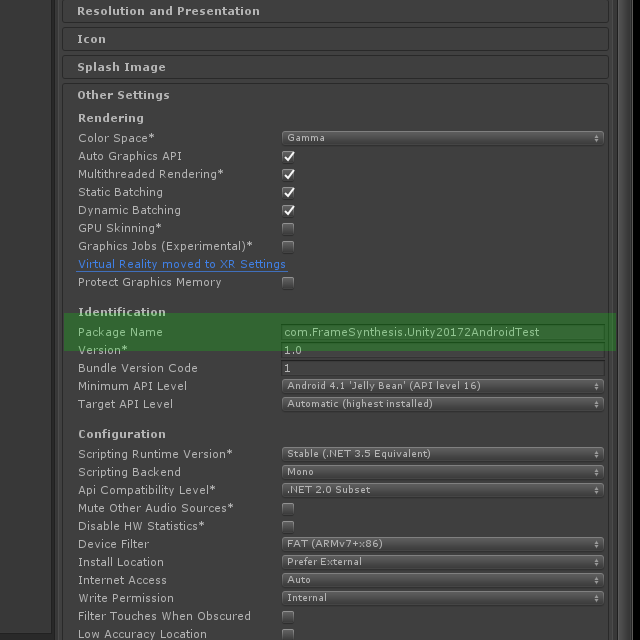Click the Package Name input field

[x=442, y=332]
